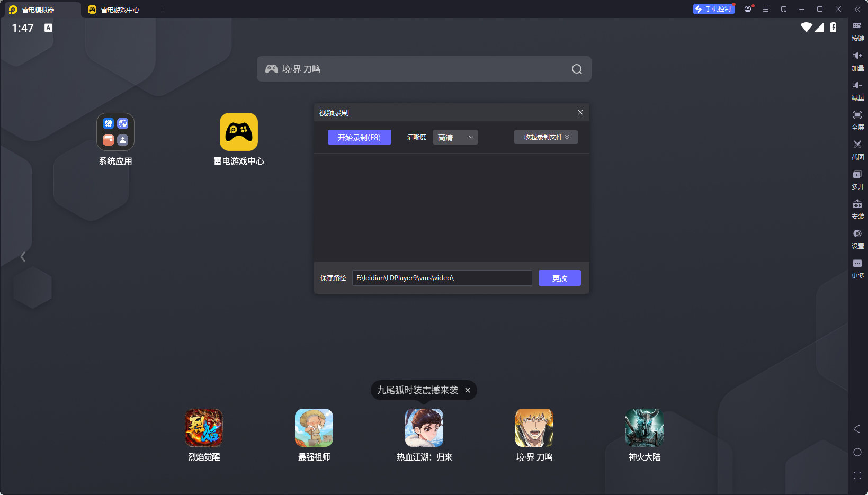Viewport: 868px width, 495px height.
Task: Launch the 神火大陆 game
Action: 645,428
